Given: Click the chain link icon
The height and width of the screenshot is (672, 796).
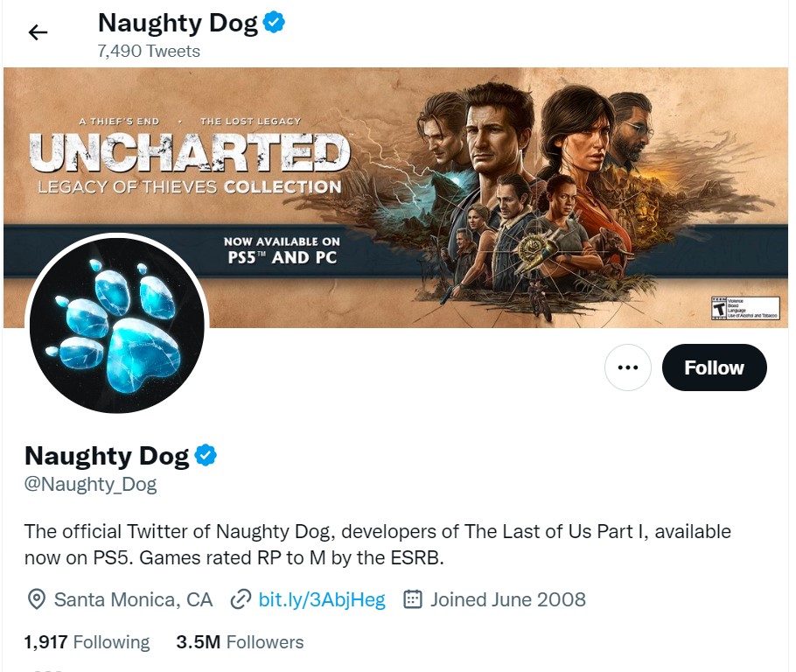Looking at the screenshot, I should click(x=241, y=599).
